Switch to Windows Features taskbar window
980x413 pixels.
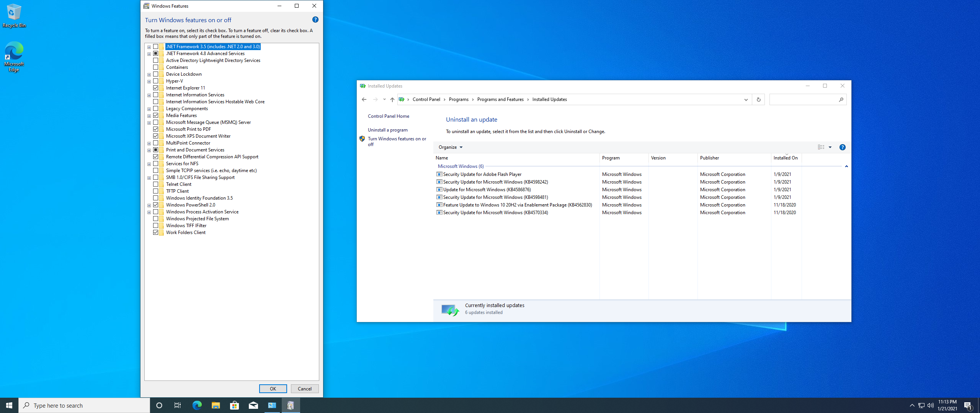291,405
